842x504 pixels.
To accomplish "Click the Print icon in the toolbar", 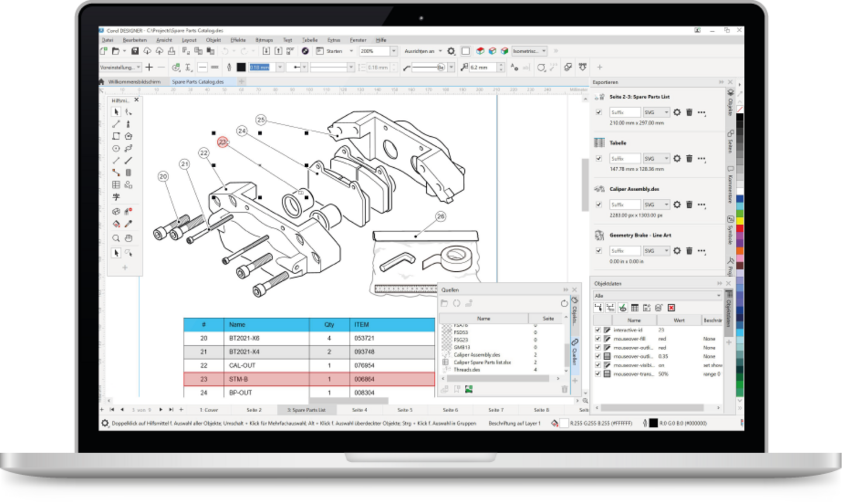I will pyautogui.click(x=171, y=51).
